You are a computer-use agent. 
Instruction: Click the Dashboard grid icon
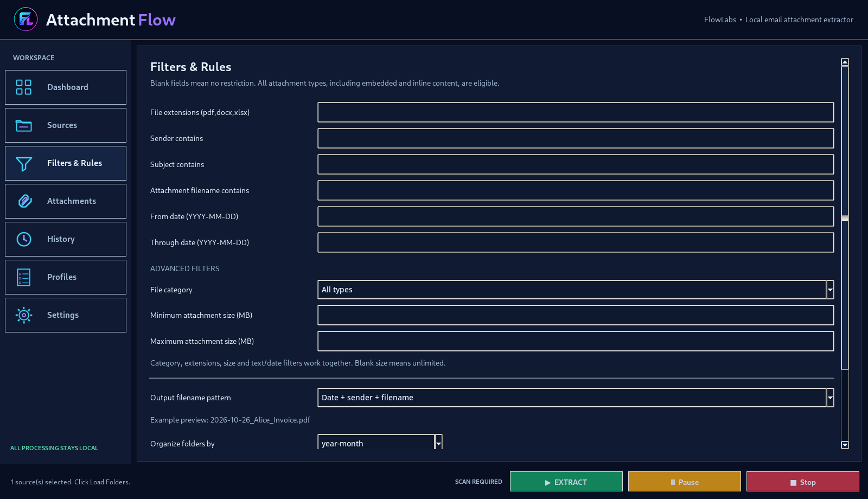click(24, 87)
